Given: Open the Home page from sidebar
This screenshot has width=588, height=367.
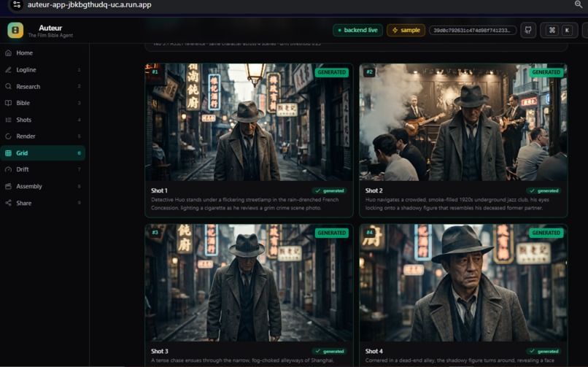Looking at the screenshot, I should [43, 53].
